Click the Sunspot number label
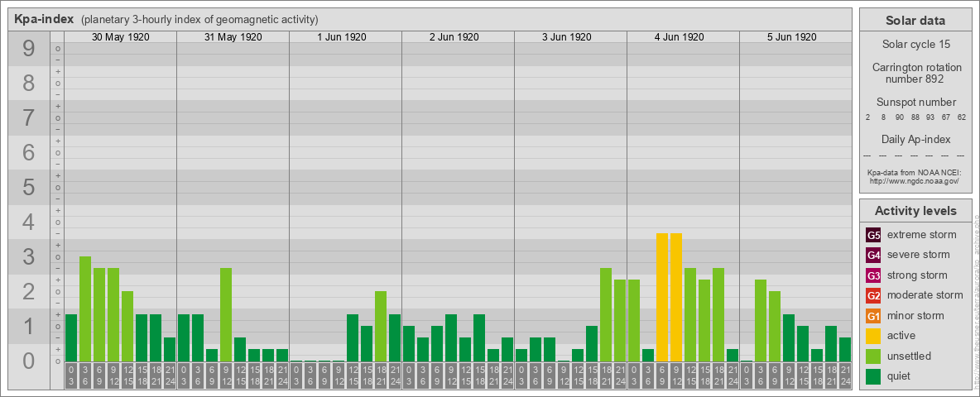Viewport: 980px width, 397px height. point(915,103)
